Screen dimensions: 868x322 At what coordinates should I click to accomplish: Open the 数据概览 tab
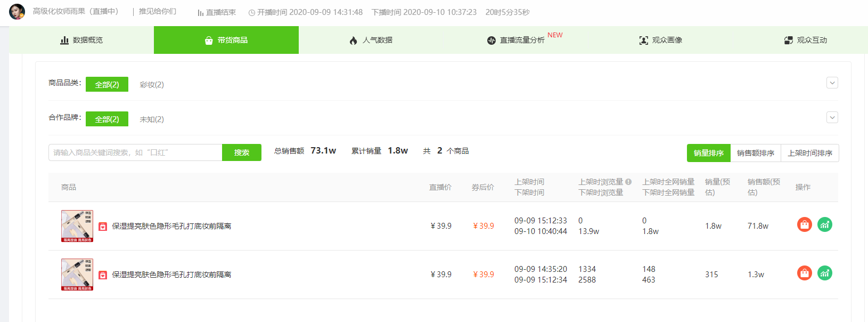click(81, 40)
